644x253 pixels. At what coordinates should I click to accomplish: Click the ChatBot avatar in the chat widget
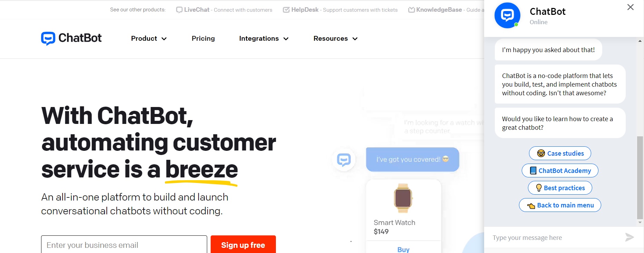[x=507, y=15]
